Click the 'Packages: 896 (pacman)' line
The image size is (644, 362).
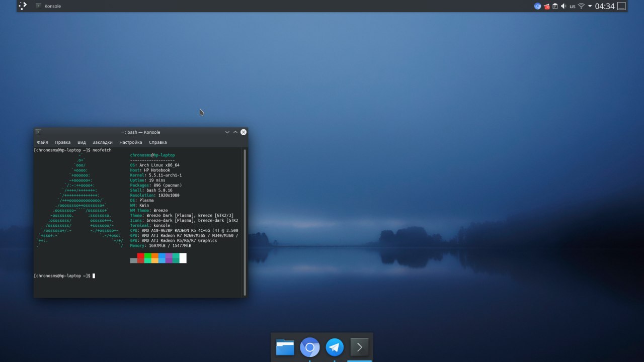(x=156, y=186)
